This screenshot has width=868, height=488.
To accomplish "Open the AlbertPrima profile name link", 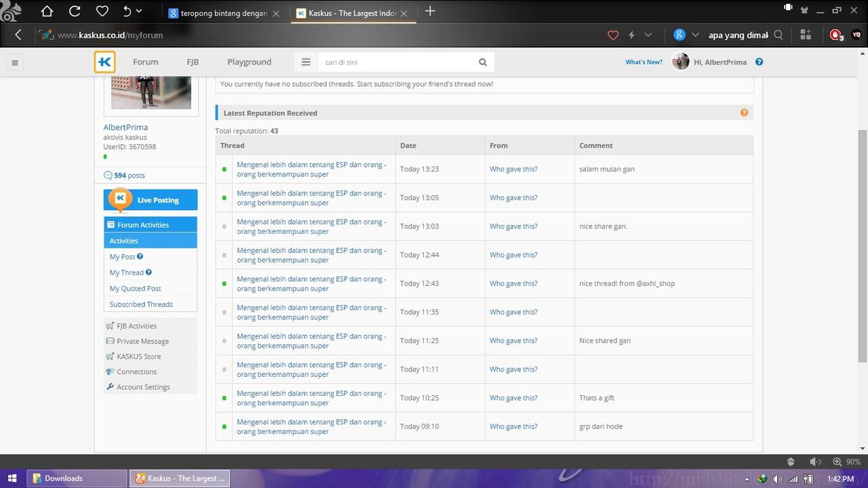I will click(125, 127).
